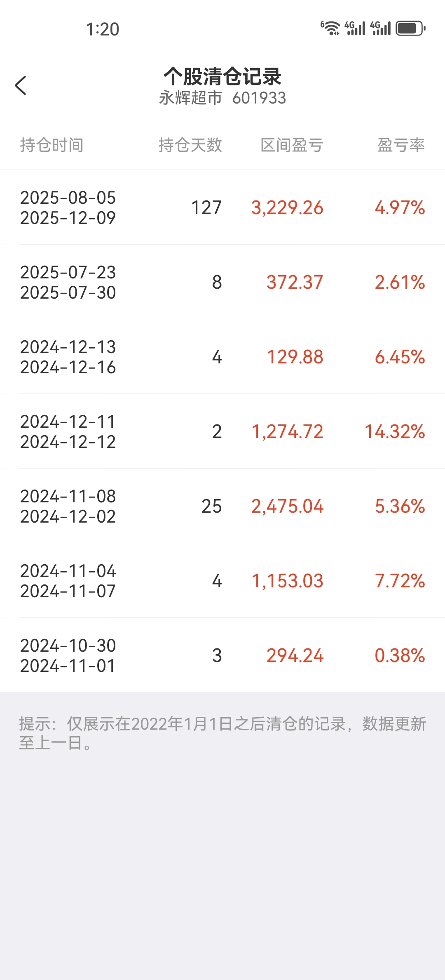
Task: Open the 2024-10-30 to 2024-11-01 record
Action: point(222,655)
